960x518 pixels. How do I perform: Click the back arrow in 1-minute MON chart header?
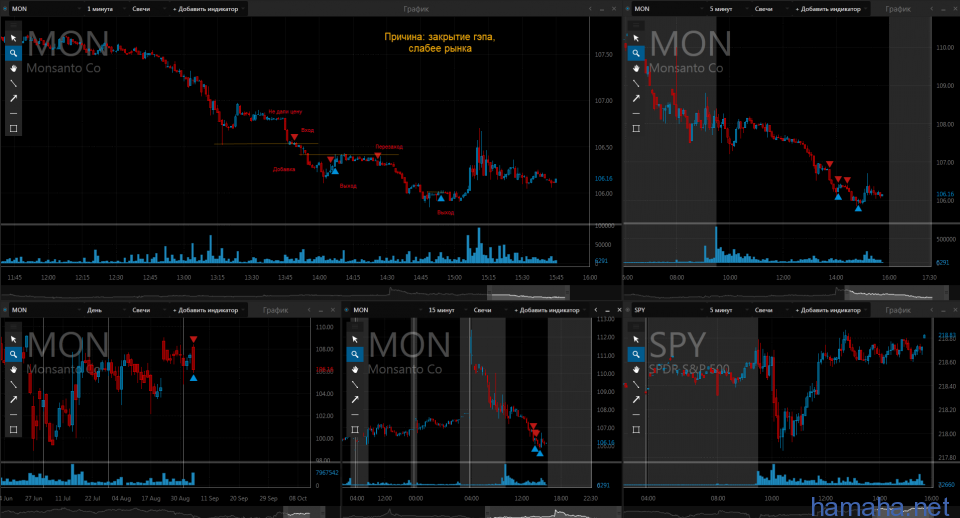click(x=590, y=9)
